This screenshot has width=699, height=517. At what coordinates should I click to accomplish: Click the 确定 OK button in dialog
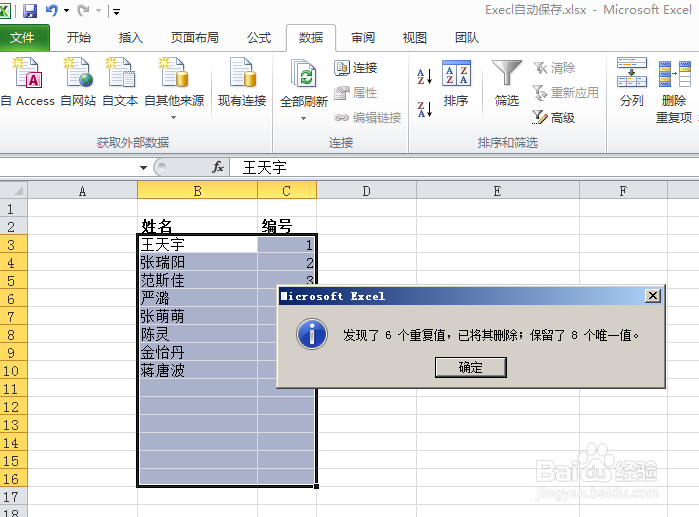(471, 367)
